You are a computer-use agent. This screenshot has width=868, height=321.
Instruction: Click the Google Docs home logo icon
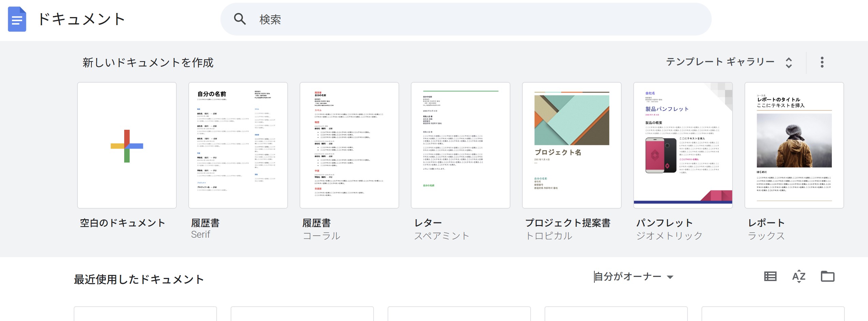[x=17, y=19]
